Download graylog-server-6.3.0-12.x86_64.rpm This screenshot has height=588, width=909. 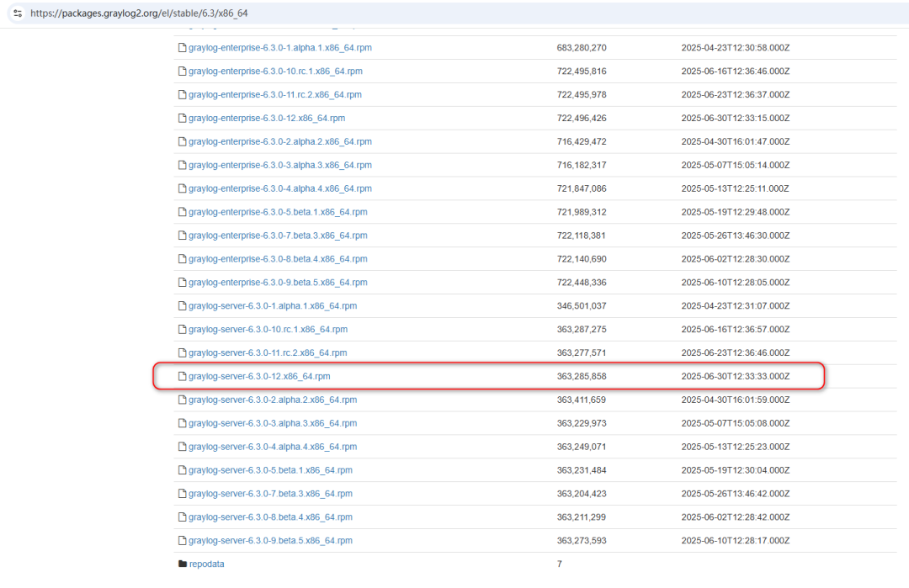pos(259,376)
